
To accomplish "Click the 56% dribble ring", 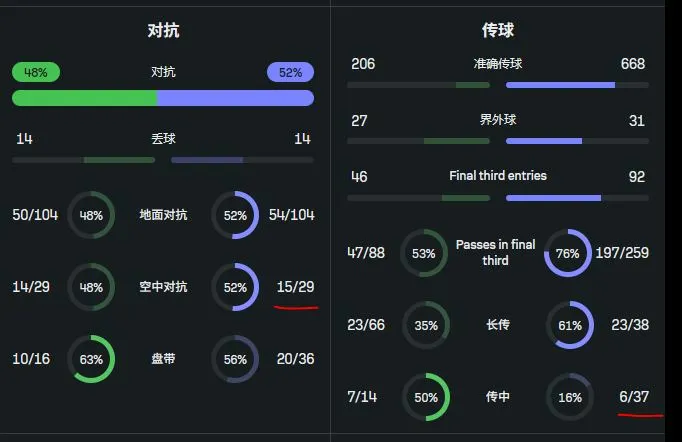I will point(235,359).
